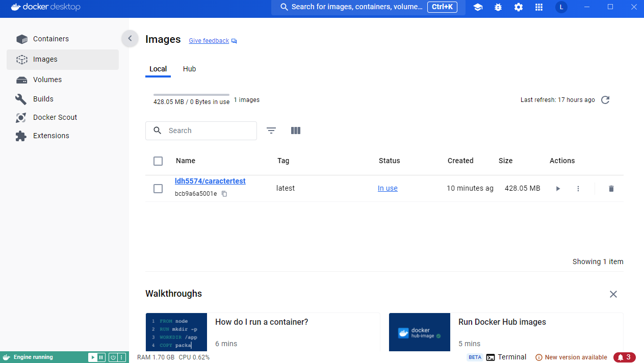Viewport: 644px width, 363px height.
Task: Go to Builds in the sidebar
Action: tap(63, 99)
